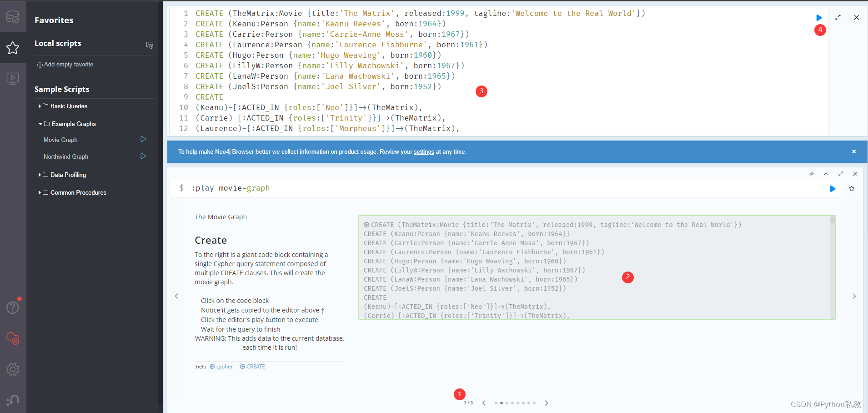Viewport: 868px width, 413px height.
Task: Click the new folder icon beside Local scripts
Action: pos(150,45)
